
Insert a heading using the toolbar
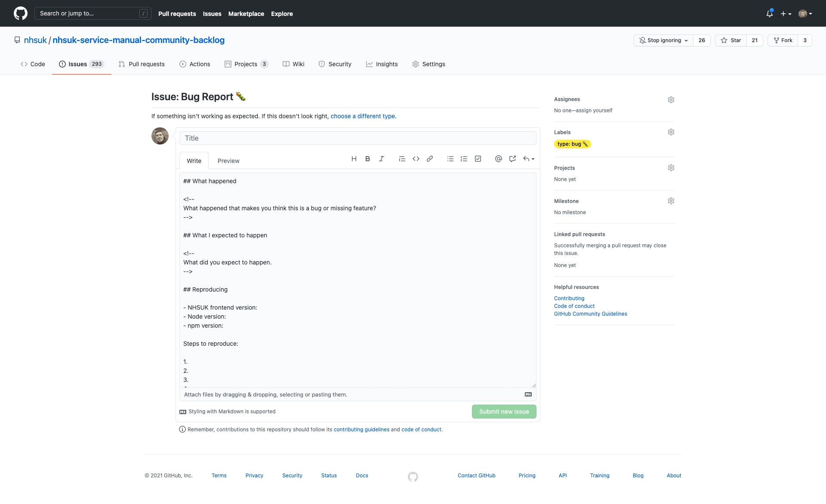tap(354, 159)
